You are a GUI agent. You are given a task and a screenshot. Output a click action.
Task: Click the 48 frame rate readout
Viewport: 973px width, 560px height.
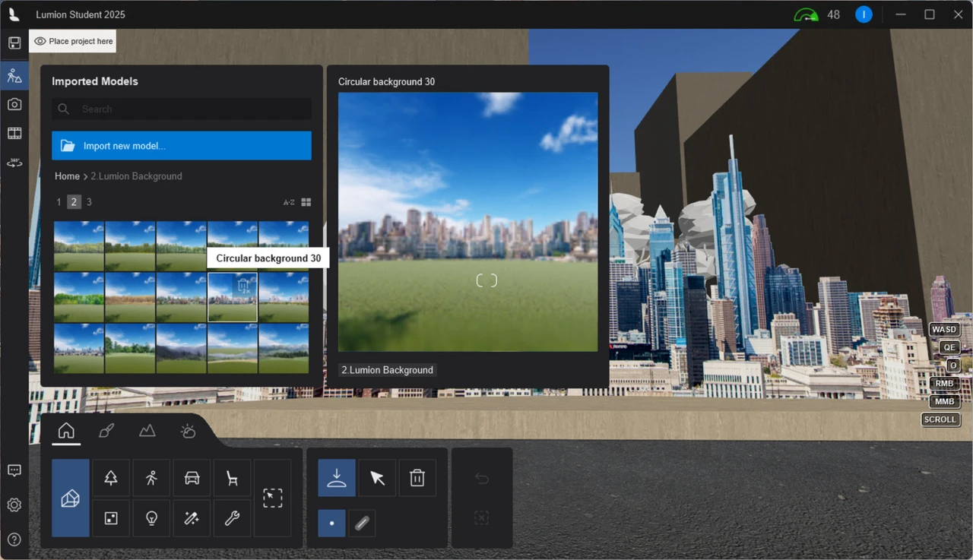[x=833, y=14]
